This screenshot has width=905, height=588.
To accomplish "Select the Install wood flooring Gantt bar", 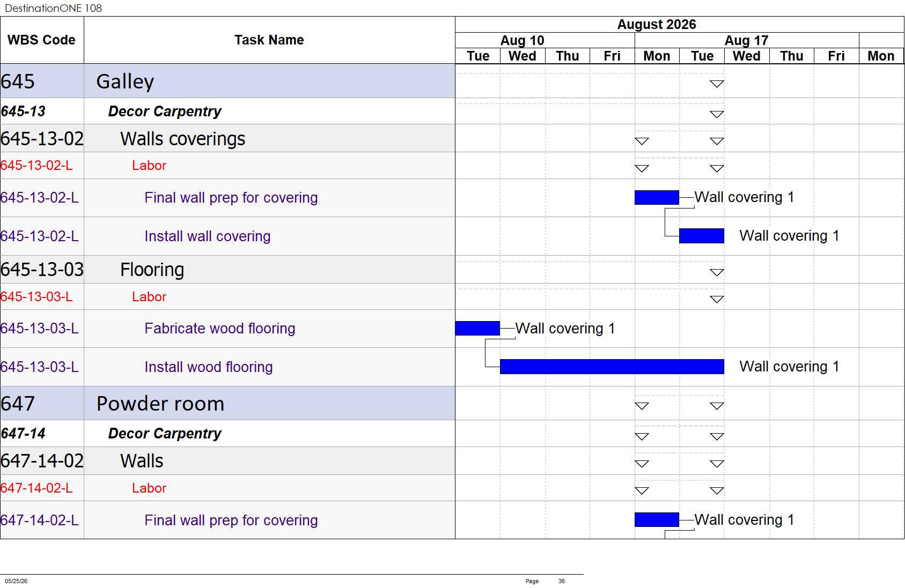I will pos(612,367).
